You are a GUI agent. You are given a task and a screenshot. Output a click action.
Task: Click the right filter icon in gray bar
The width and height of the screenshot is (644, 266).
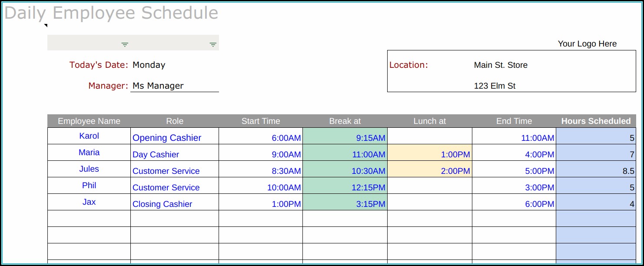click(213, 44)
